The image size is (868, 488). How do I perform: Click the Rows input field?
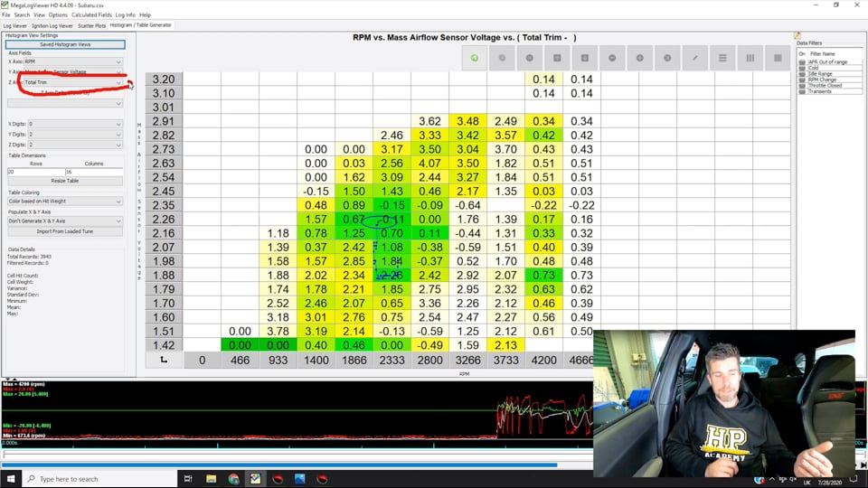pyautogui.click(x=36, y=172)
